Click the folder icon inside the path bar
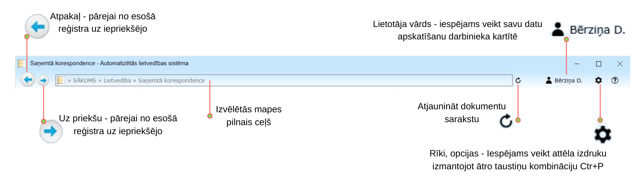The height and width of the screenshot is (180, 644). [61, 80]
